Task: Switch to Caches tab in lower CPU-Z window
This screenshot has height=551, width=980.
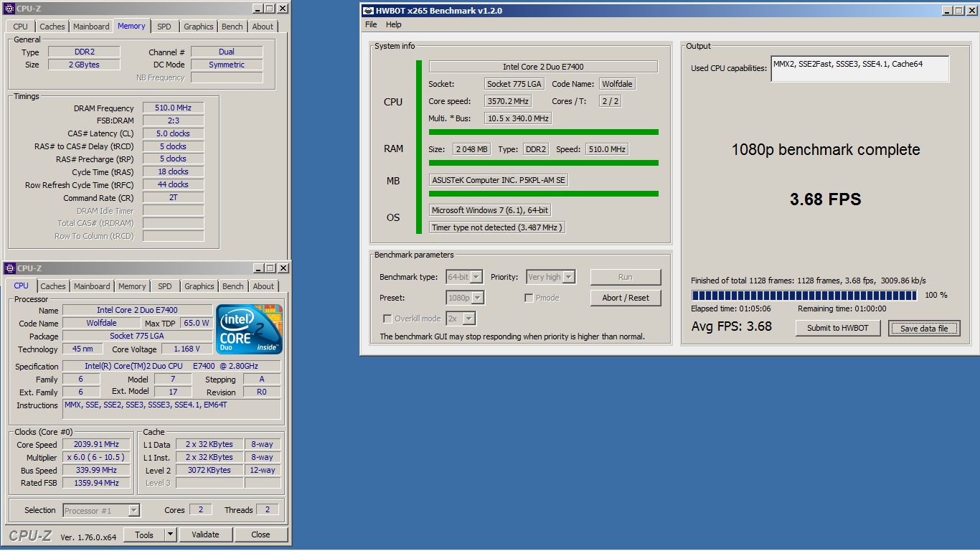Action: (53, 286)
